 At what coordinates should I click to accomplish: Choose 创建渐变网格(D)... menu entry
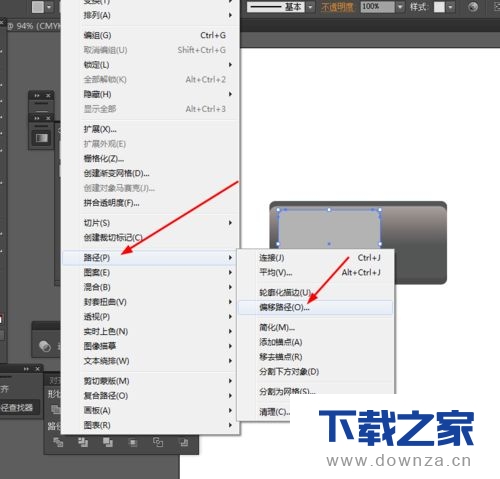tap(151, 173)
